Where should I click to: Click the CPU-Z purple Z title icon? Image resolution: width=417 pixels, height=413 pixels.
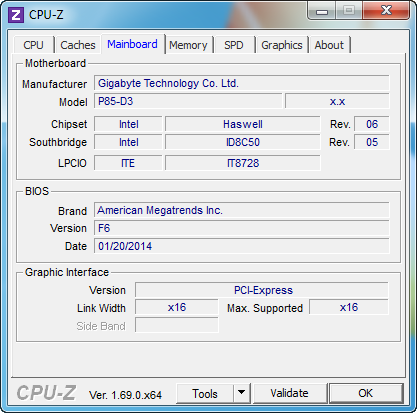[16, 15]
